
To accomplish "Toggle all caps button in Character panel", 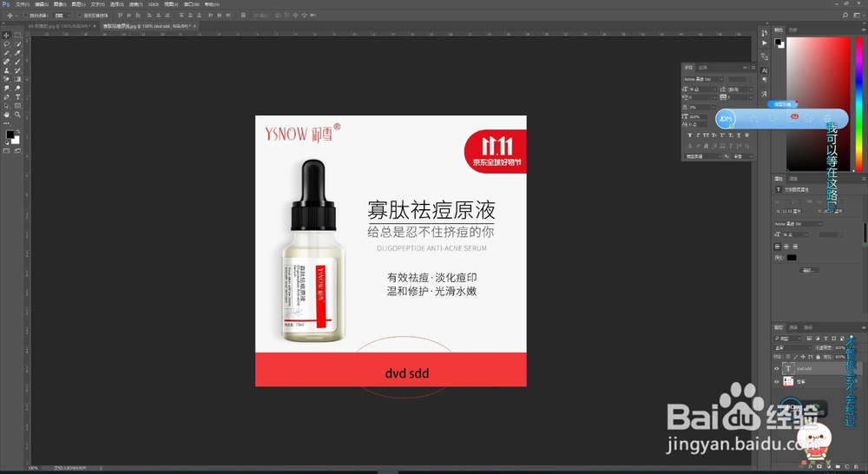I will [706, 135].
